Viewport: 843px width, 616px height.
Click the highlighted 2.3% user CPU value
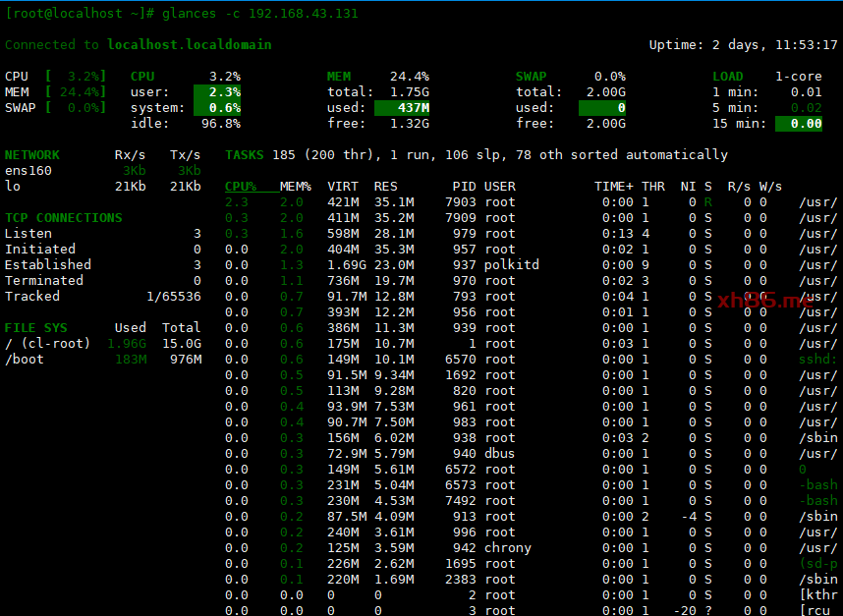(217, 91)
